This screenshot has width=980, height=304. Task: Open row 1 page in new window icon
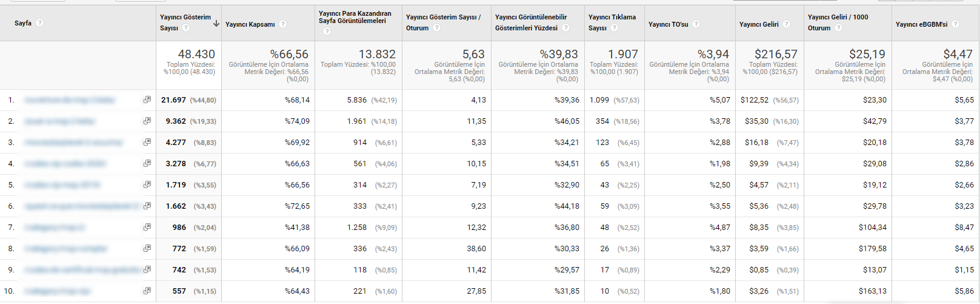[147, 100]
